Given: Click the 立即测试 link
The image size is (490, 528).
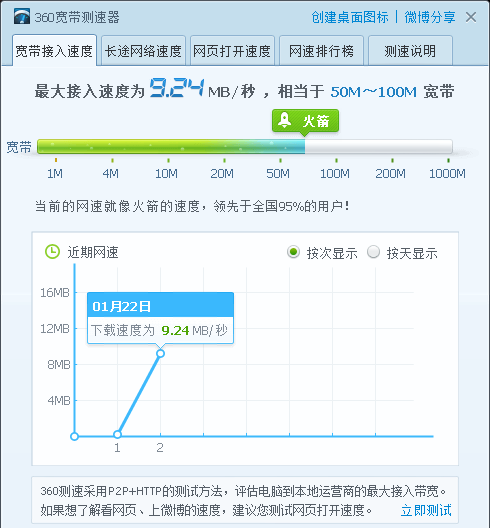Looking at the screenshot, I should tap(426, 510).
